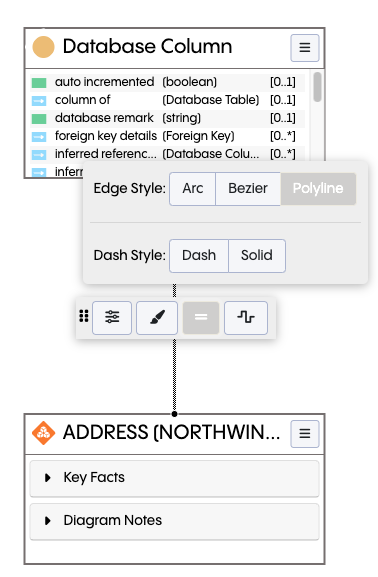Click the (string) type text

pos(182,118)
